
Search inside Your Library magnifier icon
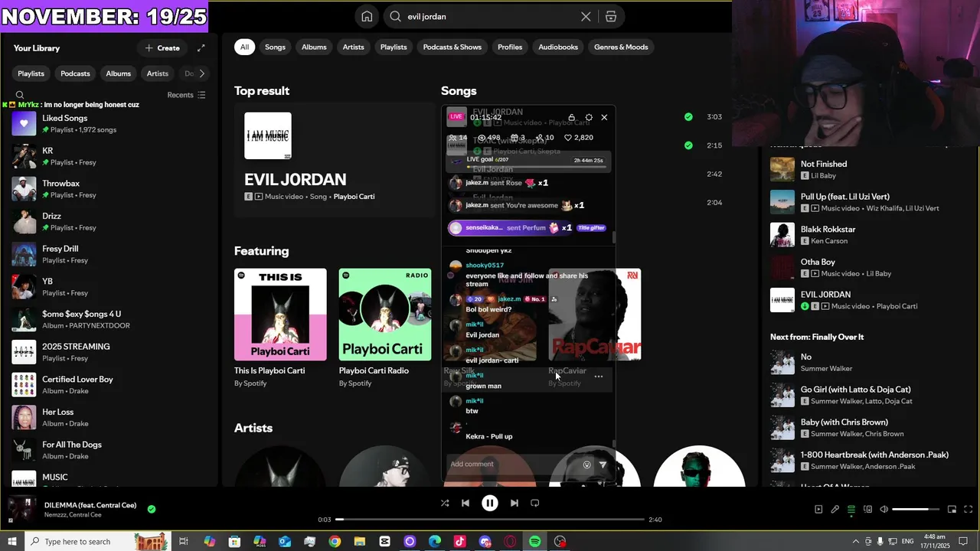click(x=20, y=95)
